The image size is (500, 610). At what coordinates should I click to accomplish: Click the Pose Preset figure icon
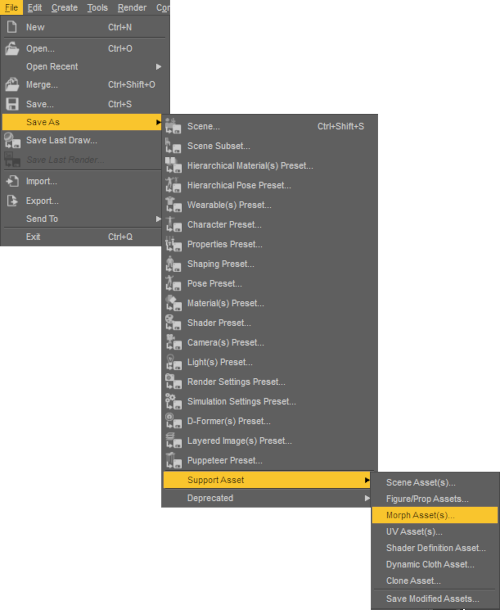(173, 283)
